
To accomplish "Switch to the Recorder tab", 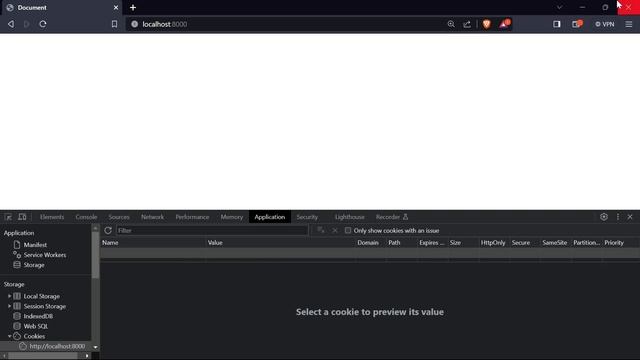I will click(x=391, y=217).
